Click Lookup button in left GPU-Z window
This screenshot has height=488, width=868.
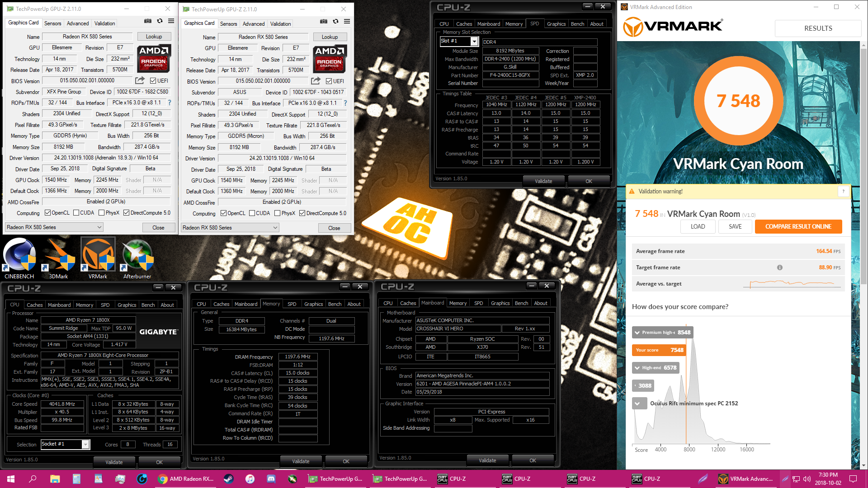[x=154, y=37]
